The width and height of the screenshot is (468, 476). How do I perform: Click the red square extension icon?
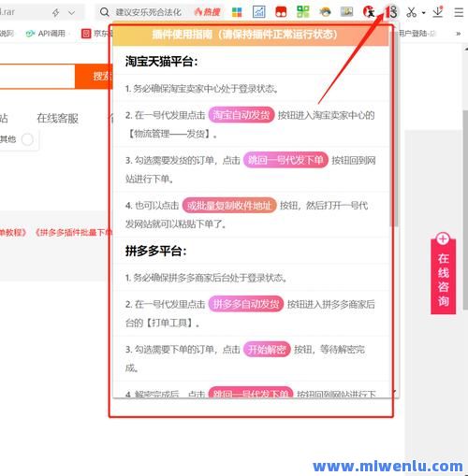tap(281, 12)
